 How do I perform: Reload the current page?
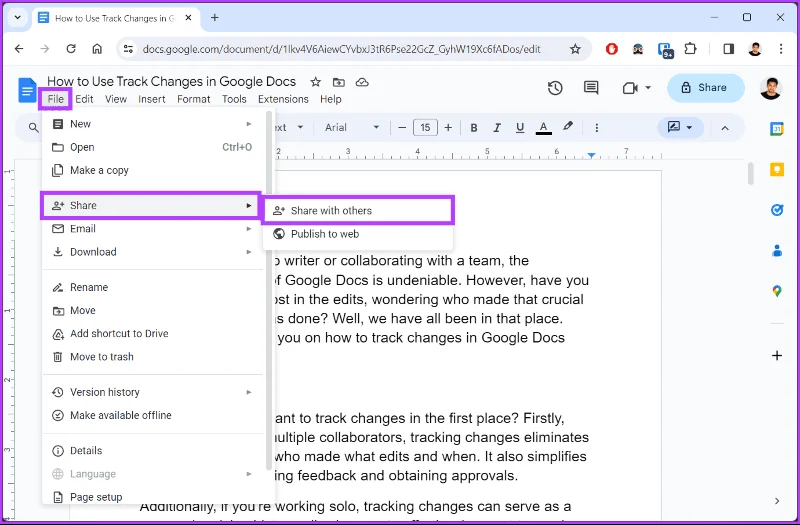tap(71, 49)
